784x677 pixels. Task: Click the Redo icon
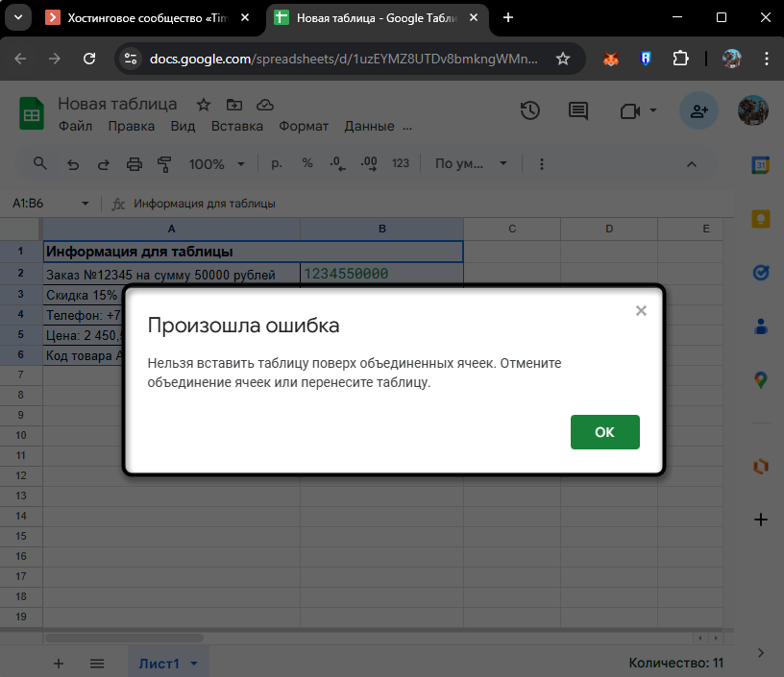(x=103, y=163)
